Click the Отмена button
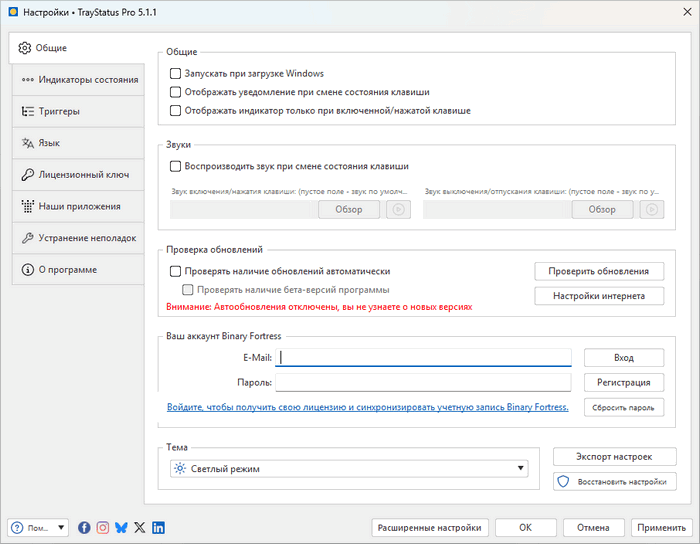The image size is (700, 544). coord(593,527)
